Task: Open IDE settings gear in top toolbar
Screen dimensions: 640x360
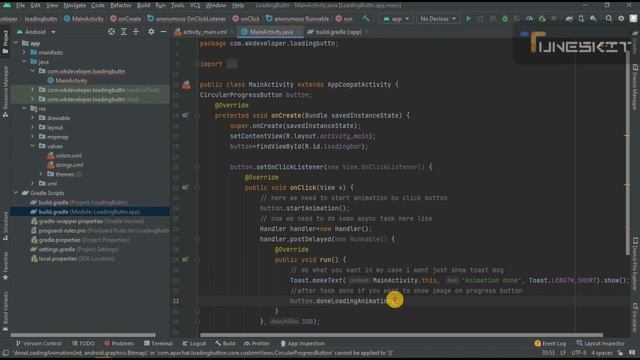Action: pyautogui.click(x=621, y=19)
